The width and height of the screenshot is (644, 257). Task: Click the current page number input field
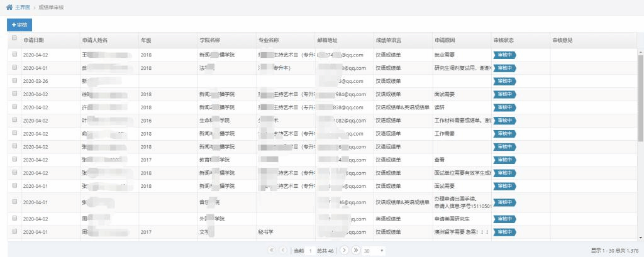coord(310,250)
